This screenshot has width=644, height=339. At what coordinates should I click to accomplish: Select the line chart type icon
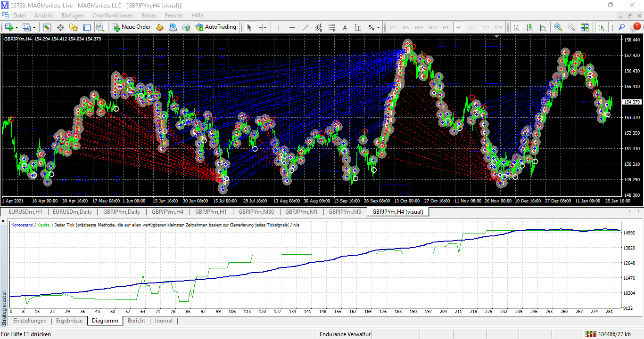pos(543,27)
